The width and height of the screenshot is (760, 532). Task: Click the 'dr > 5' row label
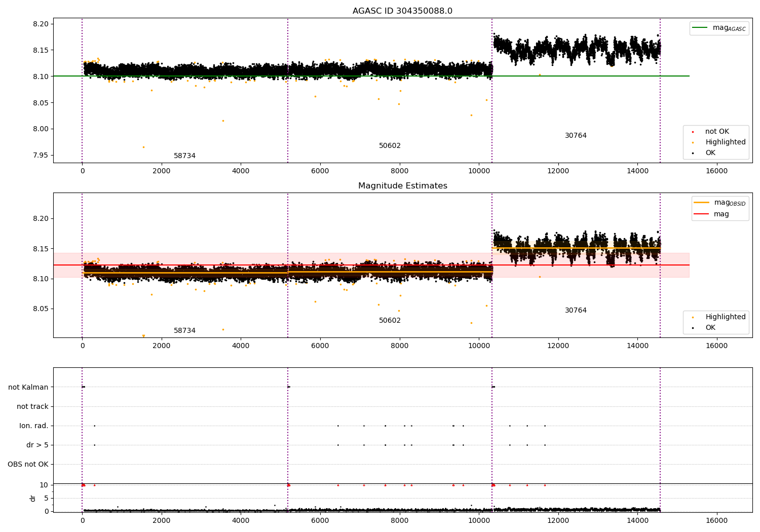point(37,445)
